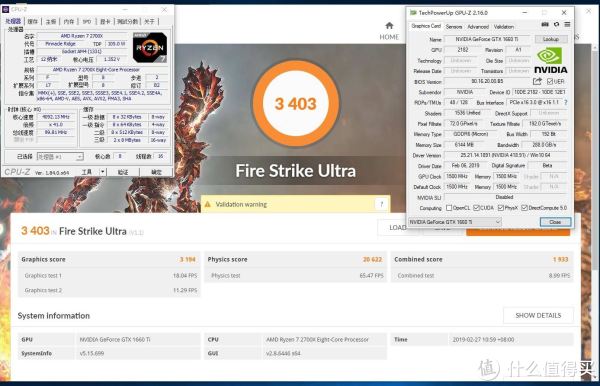Open the processor selection dropdown in CPU-Z

60,156
